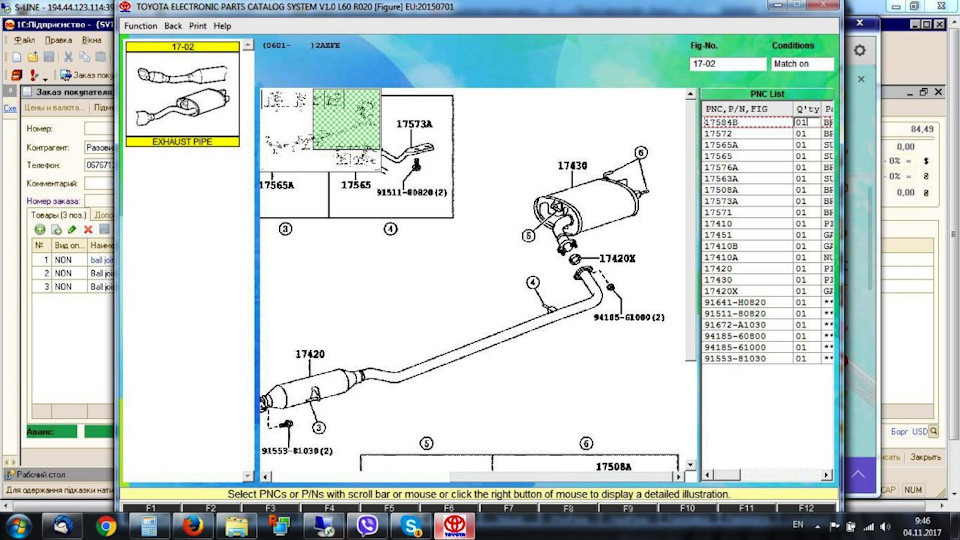Click the Conditions field showing Match on
960x540 pixels.
tap(802, 64)
